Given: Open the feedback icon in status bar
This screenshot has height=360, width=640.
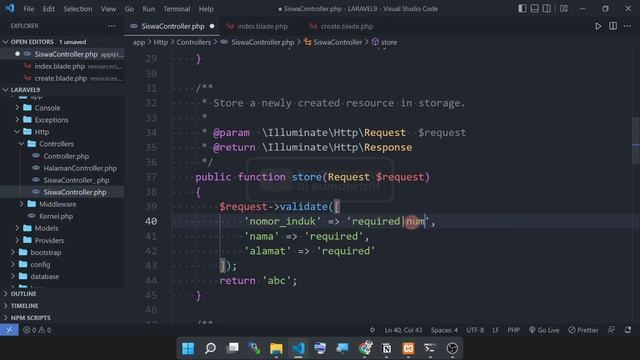Looking at the screenshot, I should click(611, 330).
